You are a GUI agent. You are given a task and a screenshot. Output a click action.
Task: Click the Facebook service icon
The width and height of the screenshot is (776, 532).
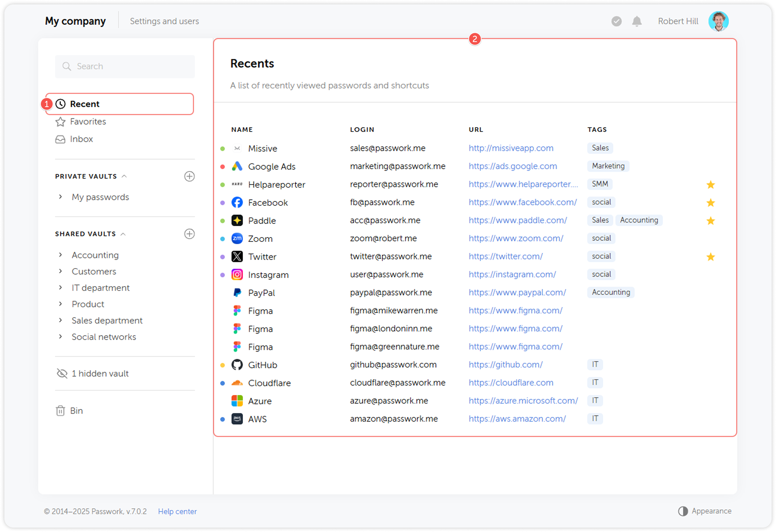(237, 202)
